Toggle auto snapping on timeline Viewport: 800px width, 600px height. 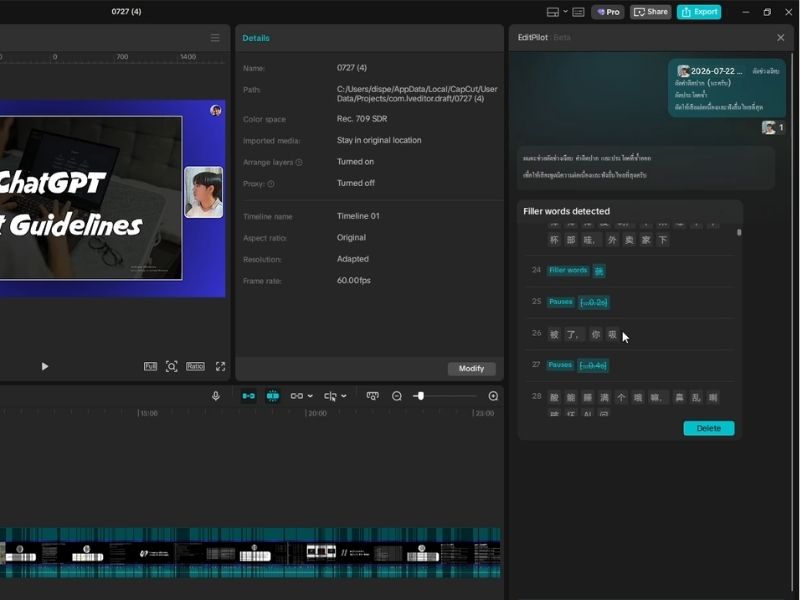273,396
